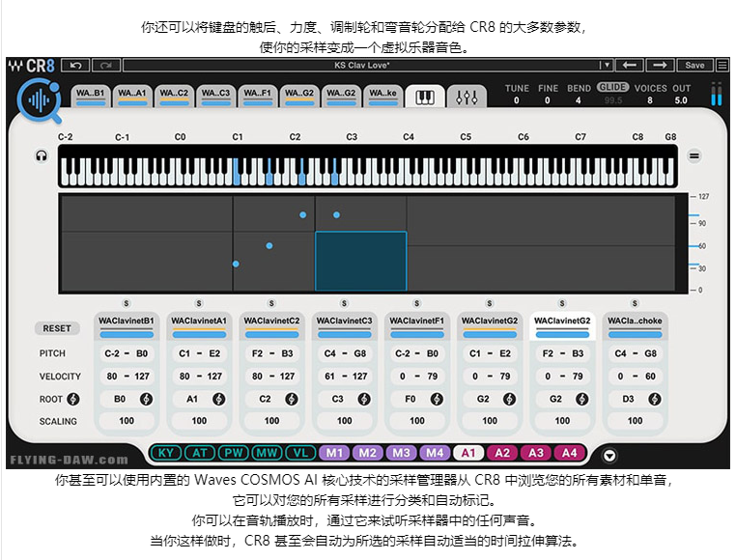Click the root detect icon beside ROOT label
This screenshot has height=560, width=736.
pyautogui.click(x=72, y=399)
